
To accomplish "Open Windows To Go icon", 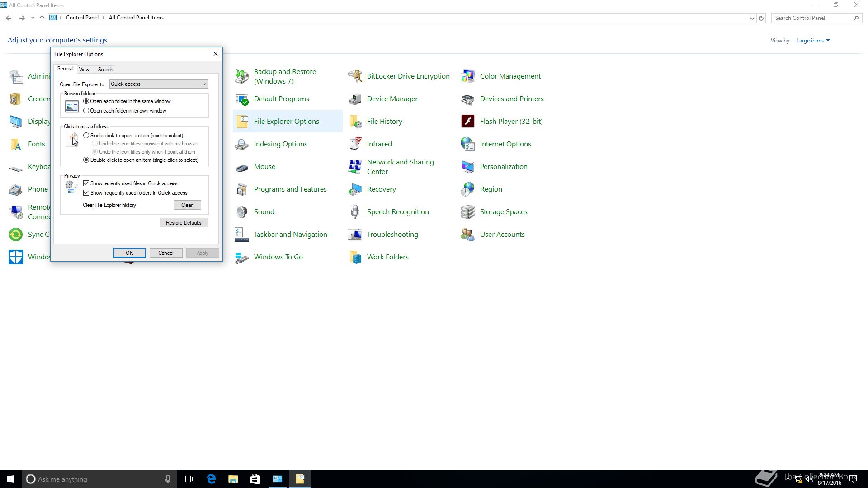I will point(242,257).
